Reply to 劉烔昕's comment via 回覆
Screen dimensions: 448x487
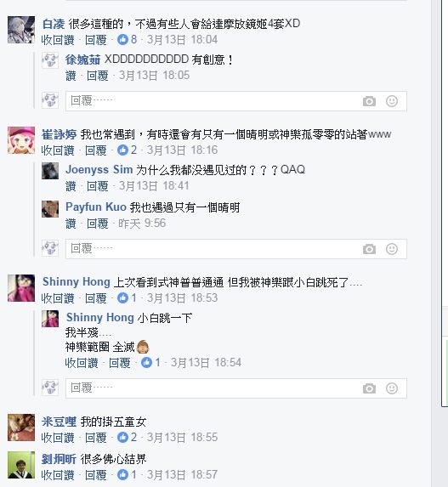pos(96,475)
